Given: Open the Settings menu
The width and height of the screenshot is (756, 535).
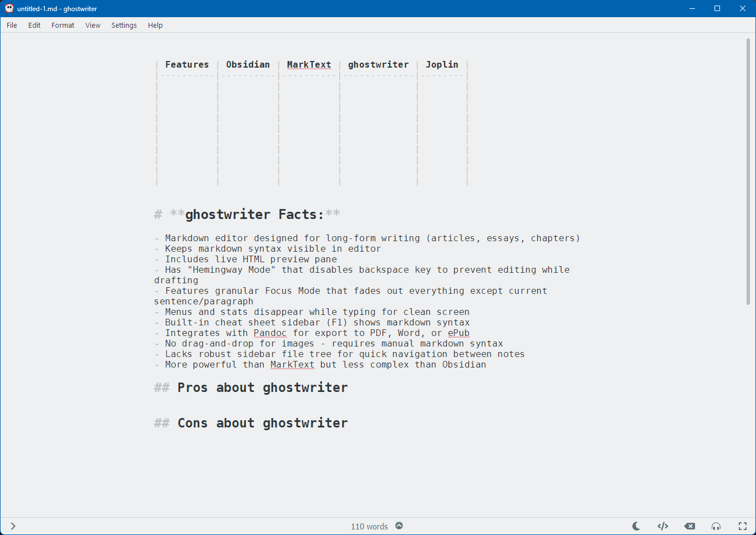Looking at the screenshot, I should [124, 25].
